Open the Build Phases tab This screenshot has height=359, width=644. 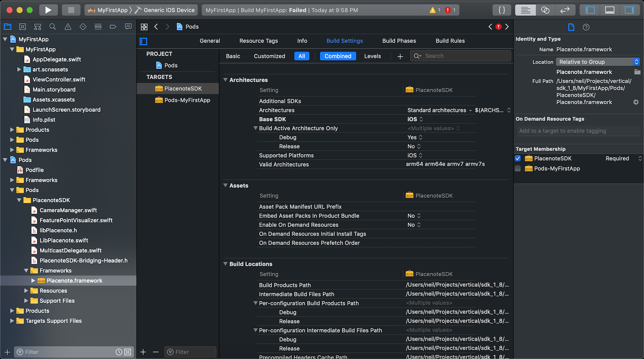coord(399,41)
